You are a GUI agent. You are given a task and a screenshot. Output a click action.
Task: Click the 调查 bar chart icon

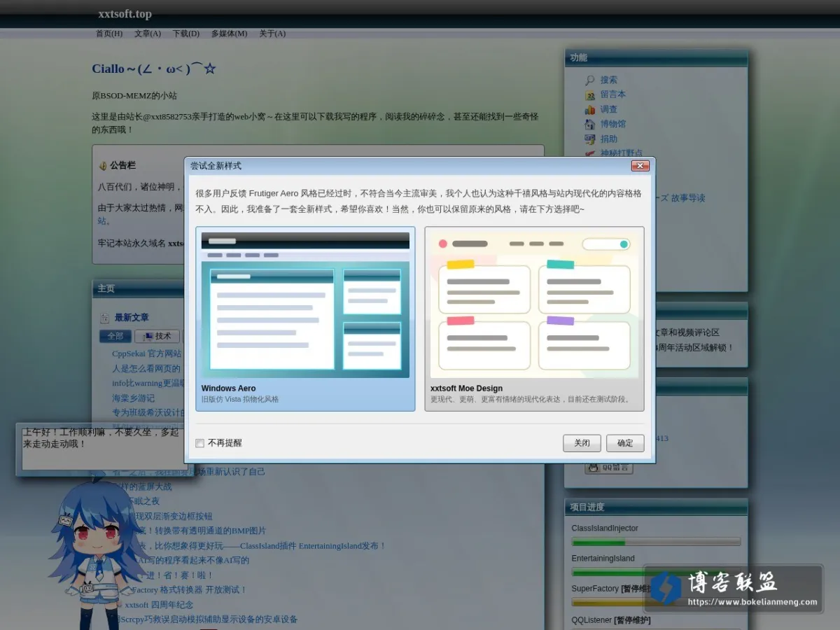(x=590, y=109)
